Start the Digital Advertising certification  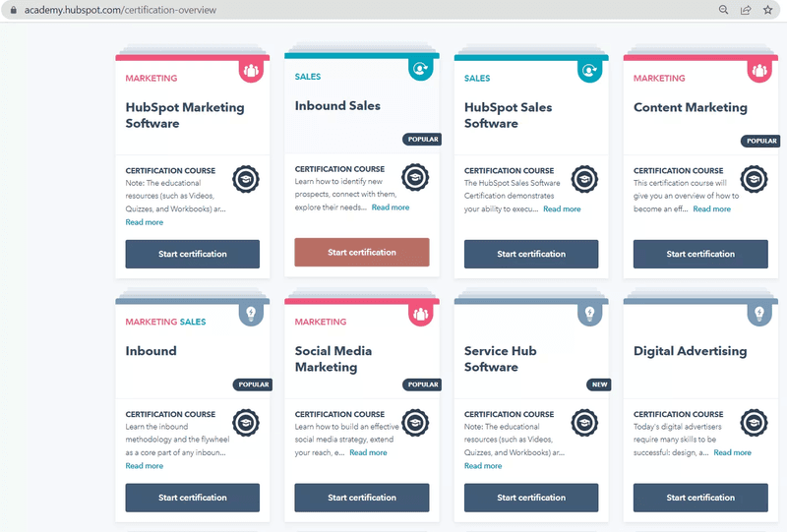point(700,498)
